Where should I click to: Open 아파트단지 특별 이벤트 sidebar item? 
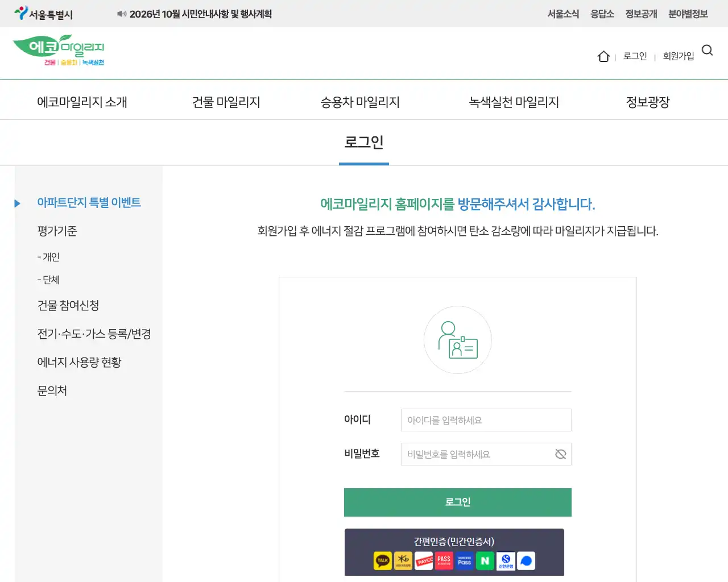point(89,203)
